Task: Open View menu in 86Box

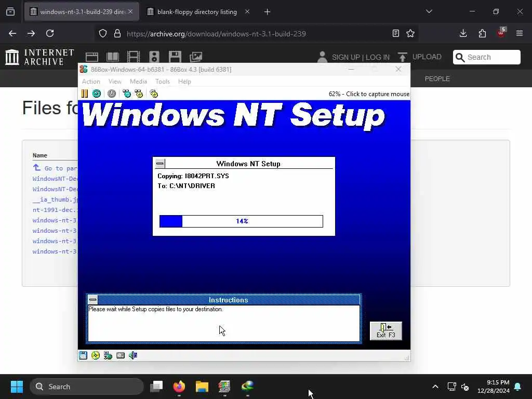Action: pyautogui.click(x=115, y=82)
